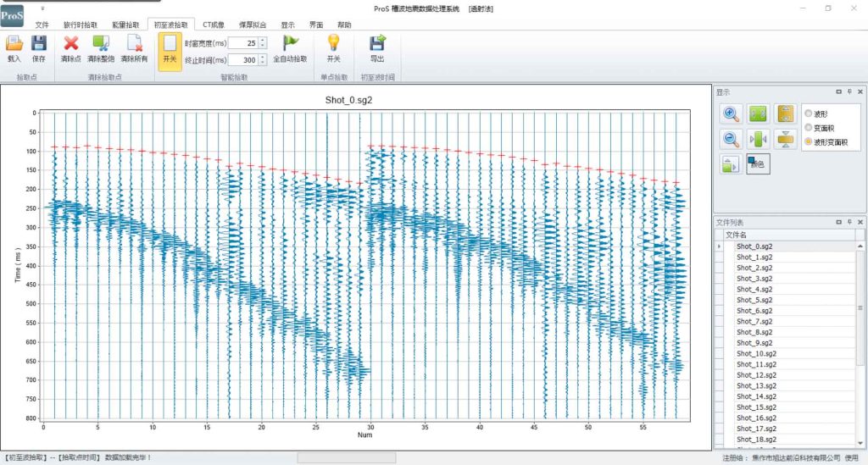Image resolution: width=868 pixels, height=465 pixels.
Task: Select the 变面积 radio option
Action: tap(820, 128)
